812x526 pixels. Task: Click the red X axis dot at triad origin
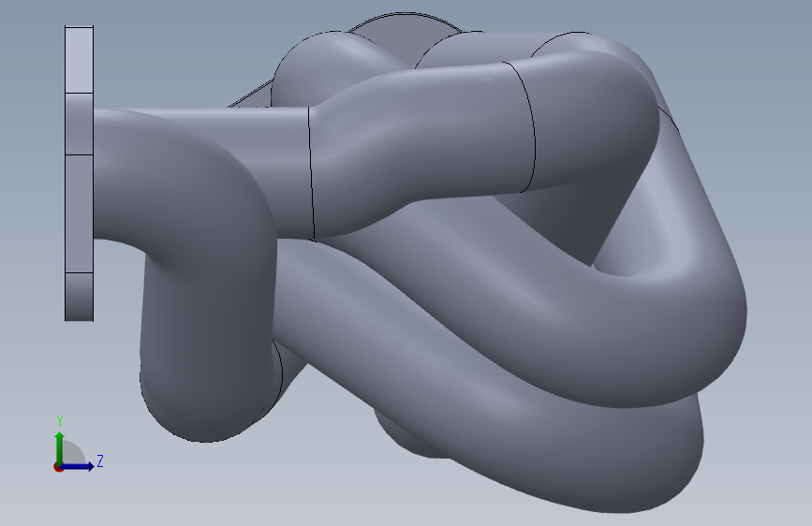[58, 467]
